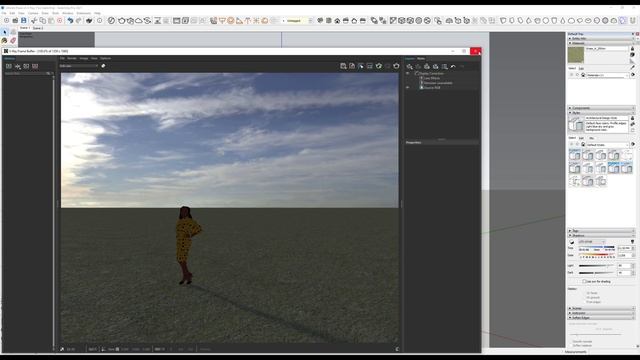Viewport: 640px width, 360px height.
Task: Open the Render menu in V-Ray Frame Buffer
Action: point(72,58)
